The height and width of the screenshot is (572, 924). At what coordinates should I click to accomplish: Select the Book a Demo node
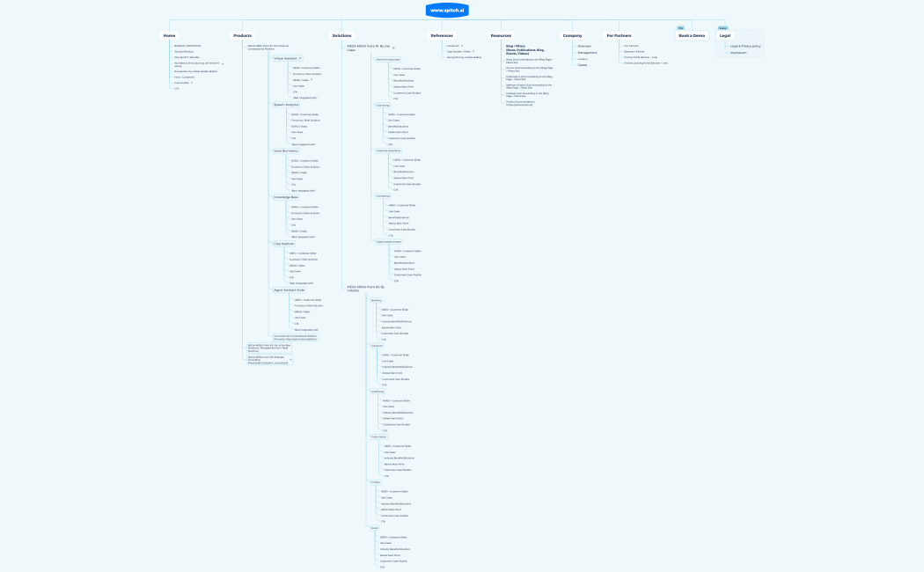pyautogui.click(x=692, y=35)
